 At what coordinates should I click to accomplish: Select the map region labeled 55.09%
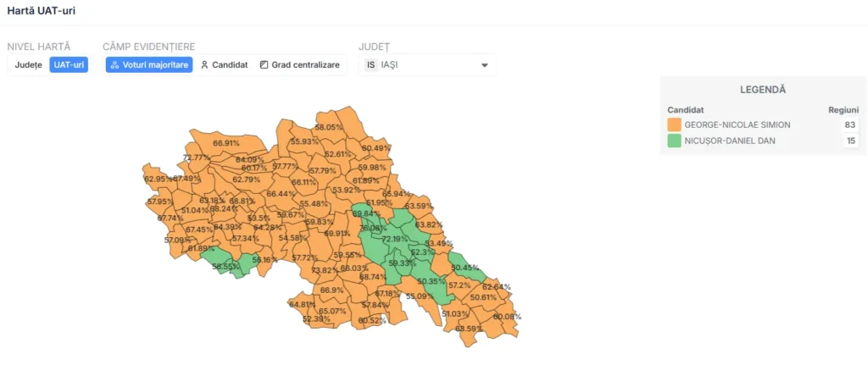(x=420, y=296)
